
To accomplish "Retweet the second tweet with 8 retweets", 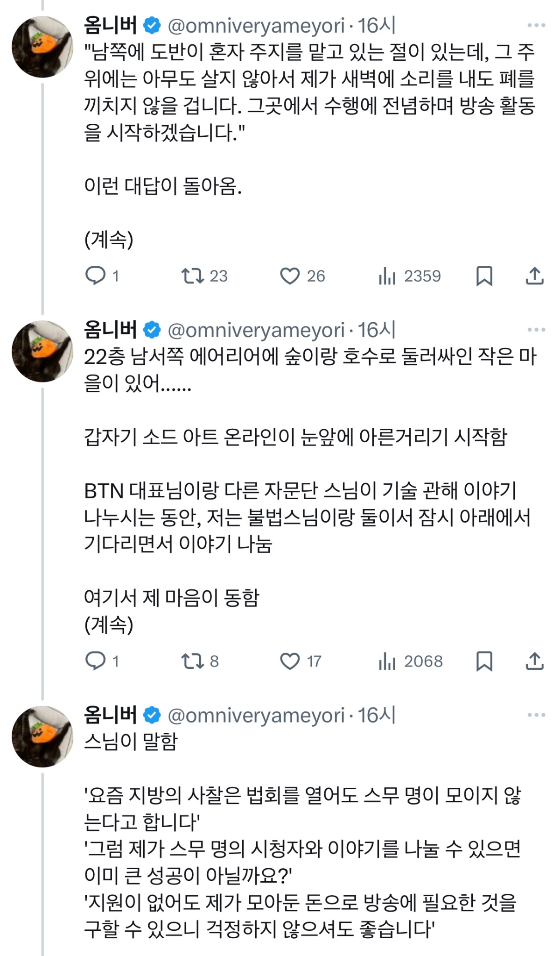I will 193,661.
